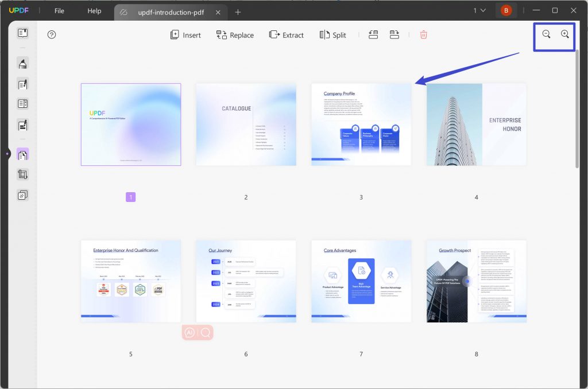The height and width of the screenshot is (389, 588).
Task: Open the Annotate tool from the sidebar
Action: tap(23, 64)
